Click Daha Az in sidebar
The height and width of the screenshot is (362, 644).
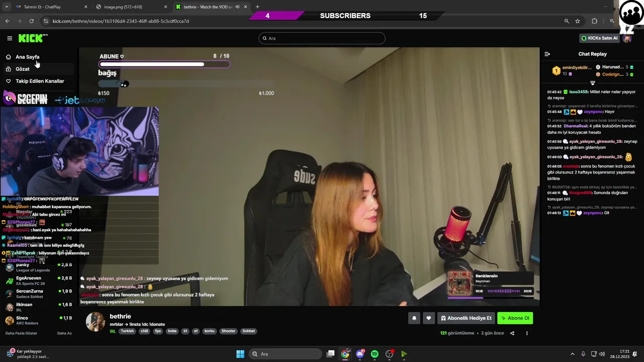tap(64, 333)
